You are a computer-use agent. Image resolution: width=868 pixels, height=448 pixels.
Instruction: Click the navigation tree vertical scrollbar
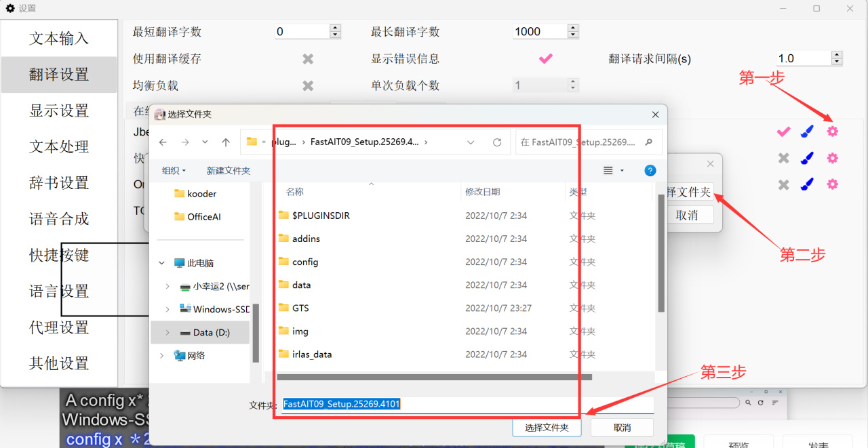pos(256,332)
